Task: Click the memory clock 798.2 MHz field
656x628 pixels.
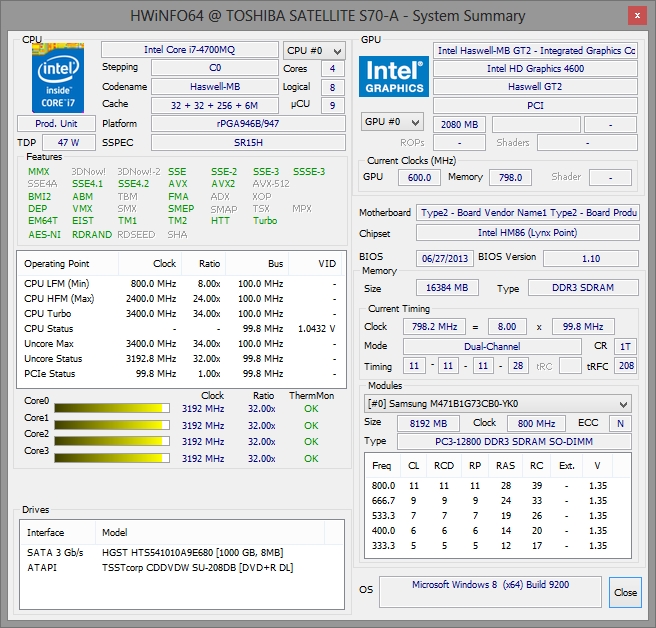Action: point(434,326)
